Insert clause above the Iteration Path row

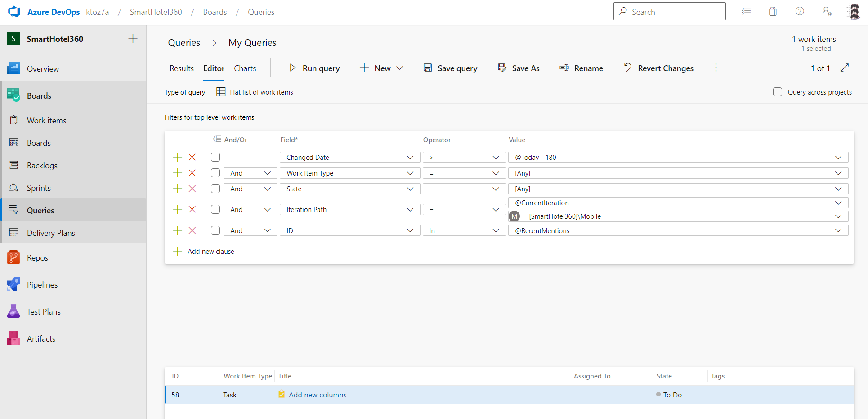(x=178, y=209)
